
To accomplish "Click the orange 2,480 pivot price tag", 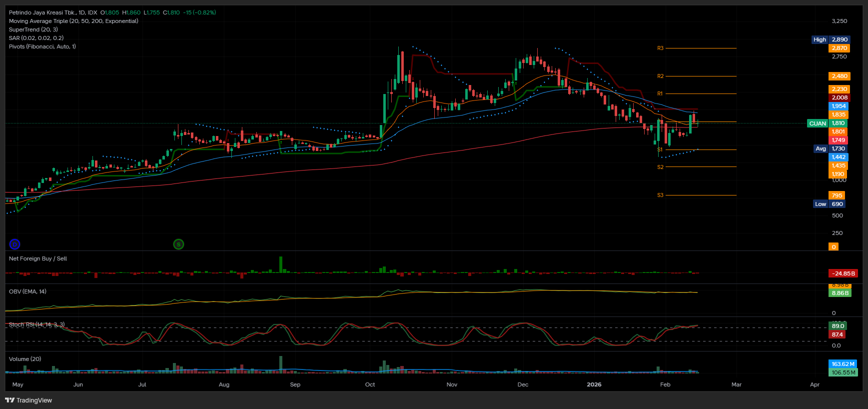I will click(839, 76).
